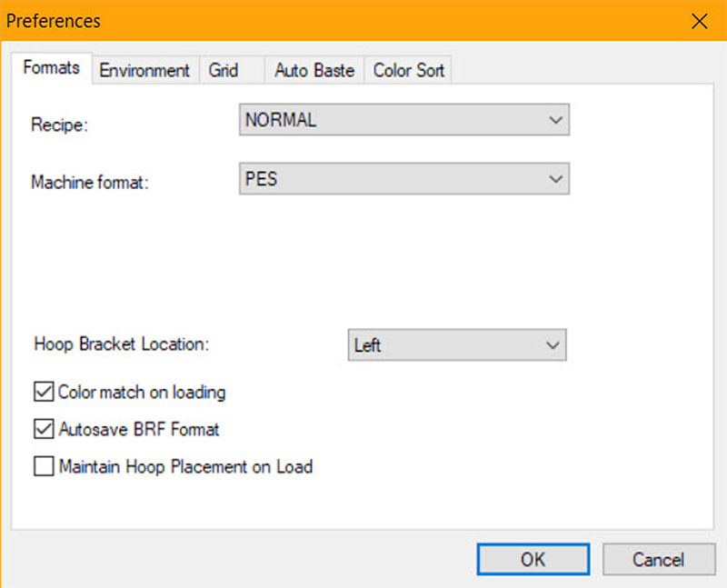Image resolution: width=727 pixels, height=588 pixels.
Task: Expand the Machine format PES dropdown
Action: 403,179
